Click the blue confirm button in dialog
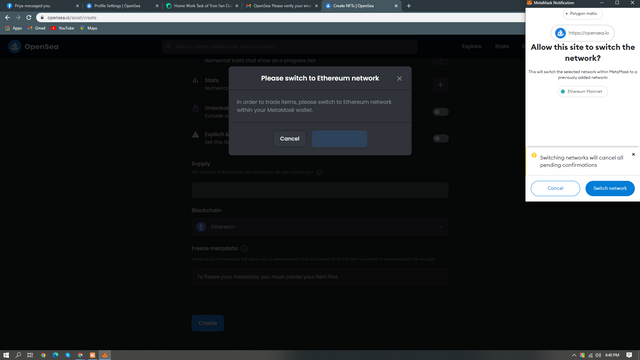Viewport: 640px width, 360px height. [339, 139]
